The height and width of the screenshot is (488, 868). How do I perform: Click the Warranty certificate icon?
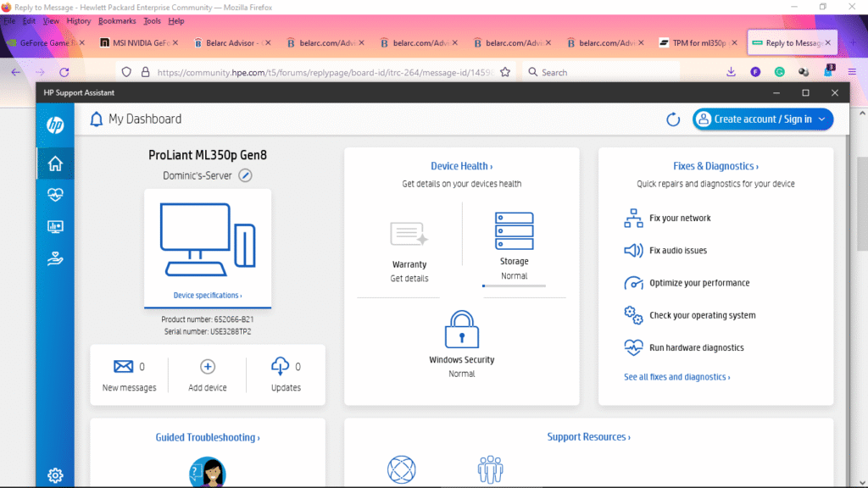[409, 234]
